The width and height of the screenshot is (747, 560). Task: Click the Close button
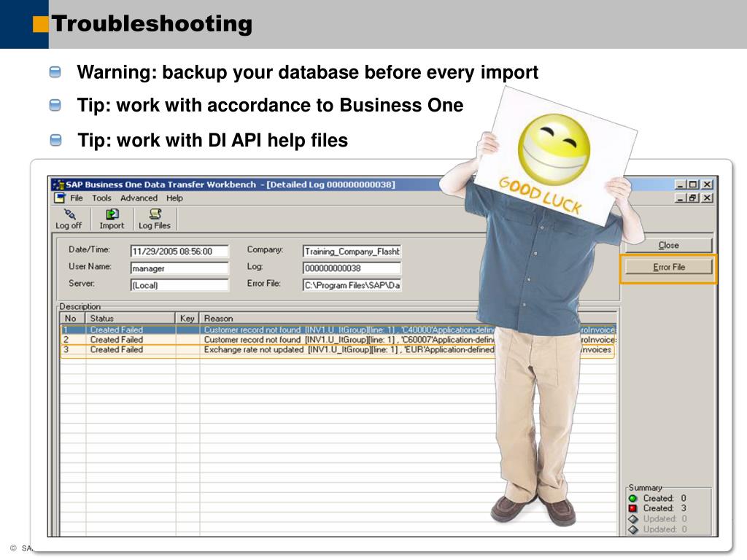[668, 245]
